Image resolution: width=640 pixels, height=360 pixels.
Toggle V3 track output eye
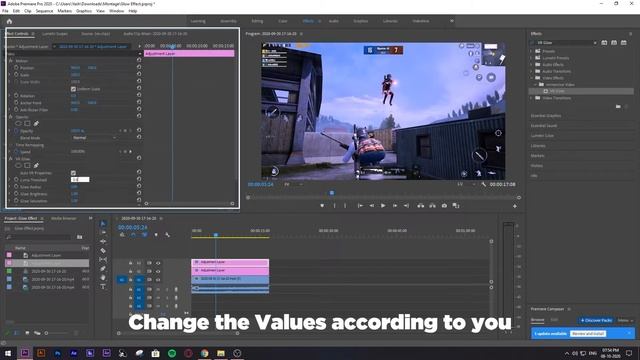pyautogui.click(x=158, y=263)
